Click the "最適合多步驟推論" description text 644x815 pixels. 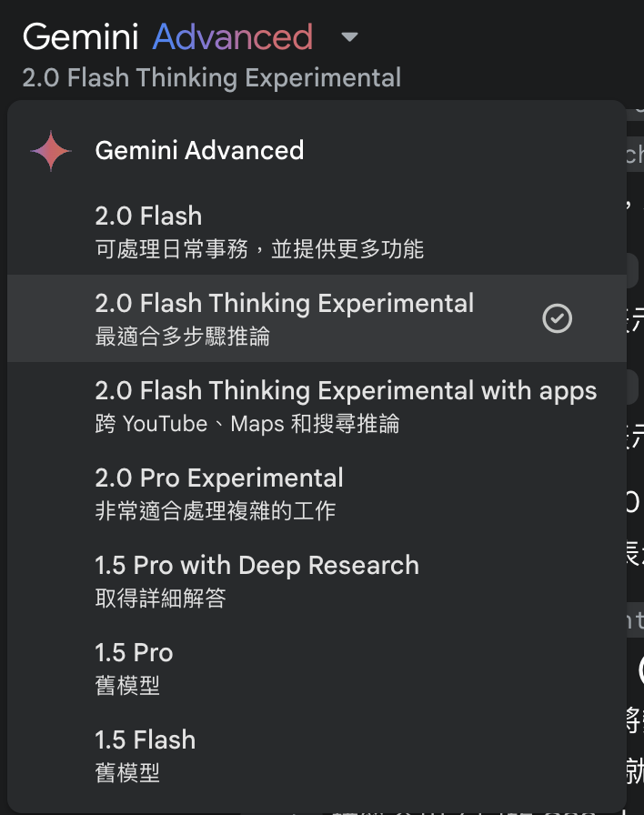coord(182,337)
